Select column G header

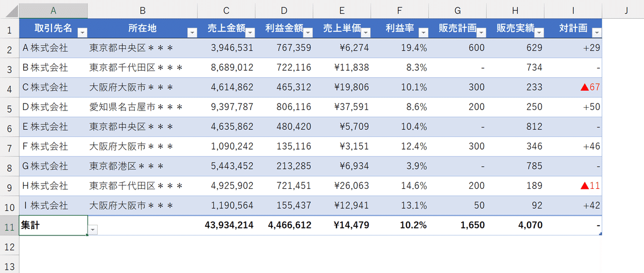click(x=458, y=10)
